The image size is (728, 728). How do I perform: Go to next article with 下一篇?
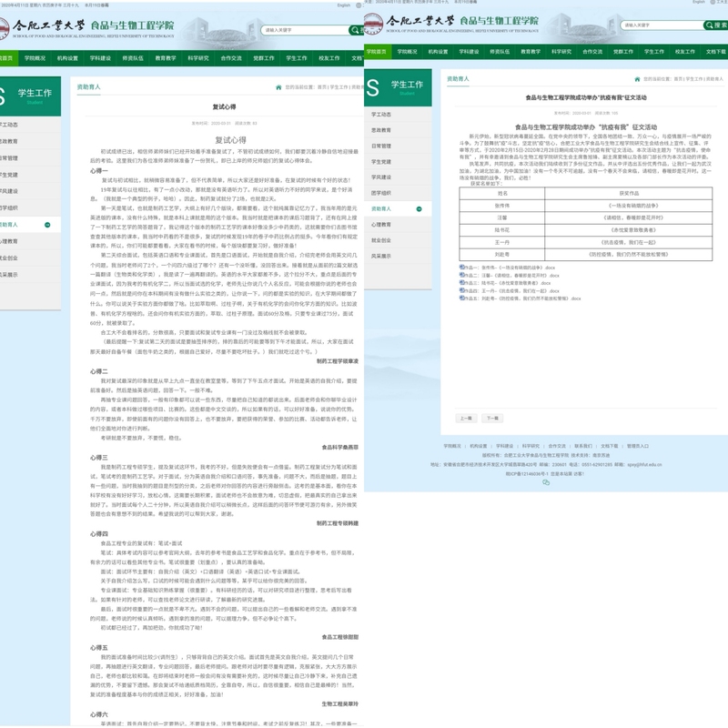492,418
